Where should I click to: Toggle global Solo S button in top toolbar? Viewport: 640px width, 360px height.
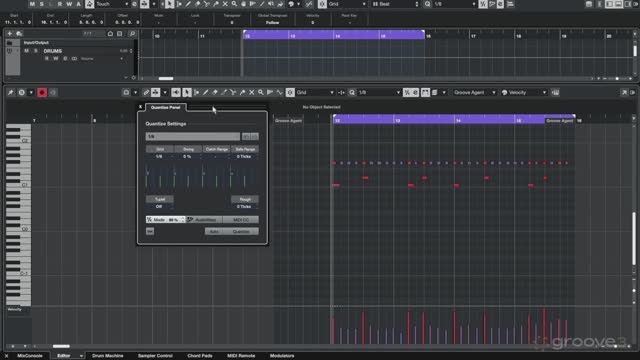pos(41,4)
